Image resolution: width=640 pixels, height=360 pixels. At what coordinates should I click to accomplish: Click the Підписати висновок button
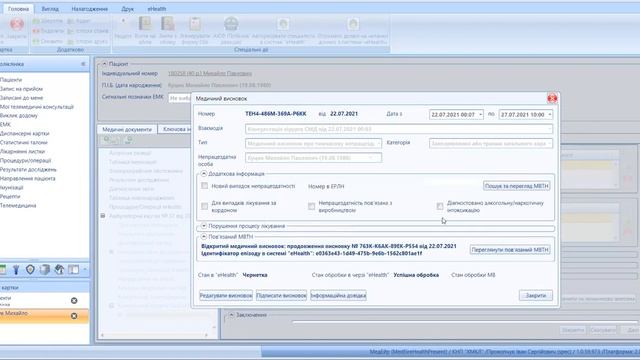click(281, 295)
